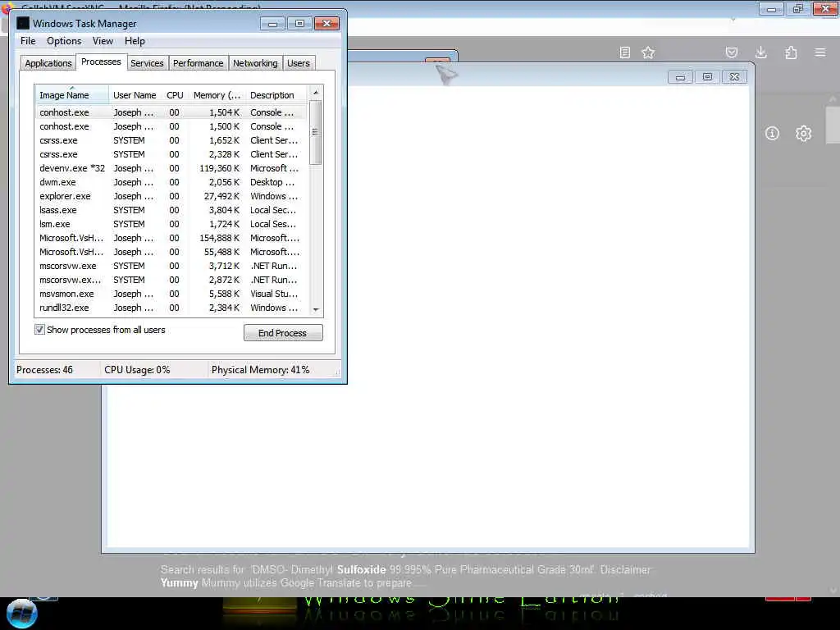Close the Firefox browser window

coord(825,9)
